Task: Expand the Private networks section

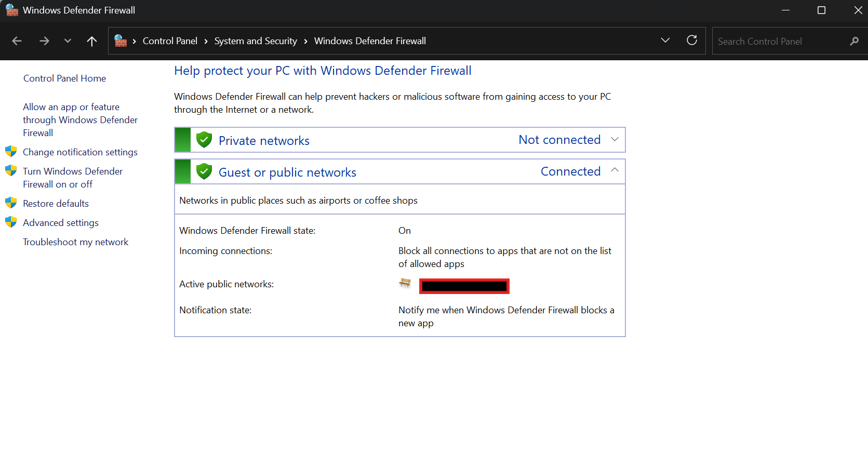Action: click(x=615, y=140)
